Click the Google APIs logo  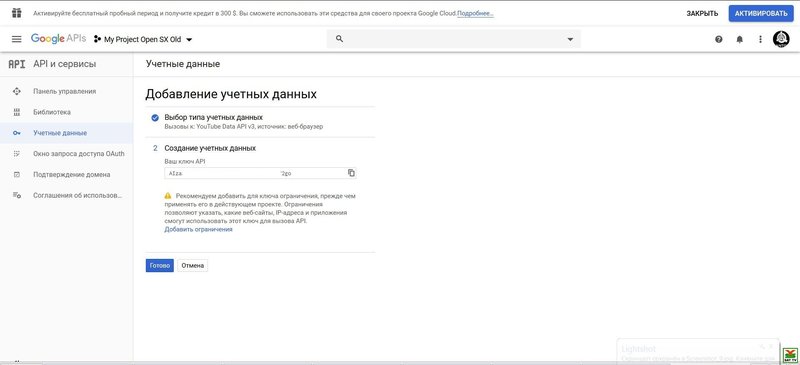coord(58,39)
